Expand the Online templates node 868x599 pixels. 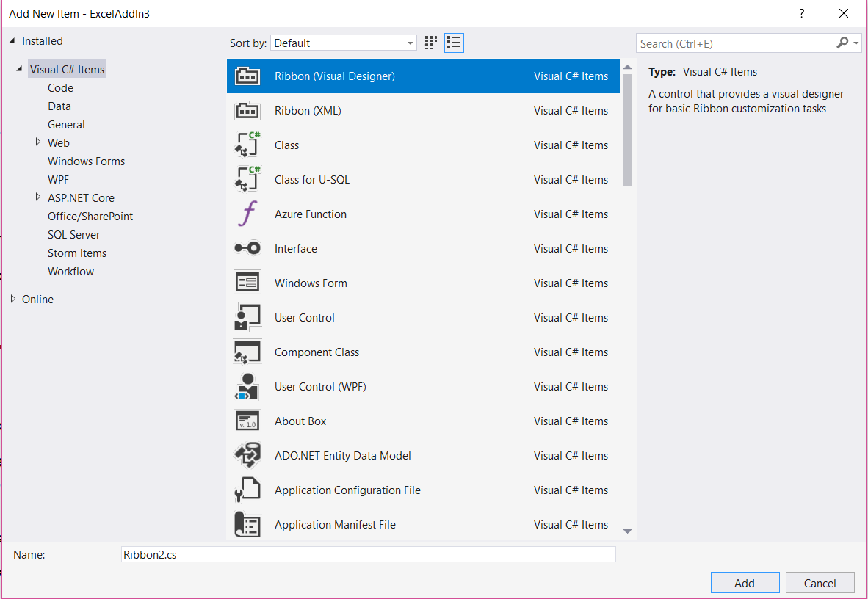[x=12, y=299]
